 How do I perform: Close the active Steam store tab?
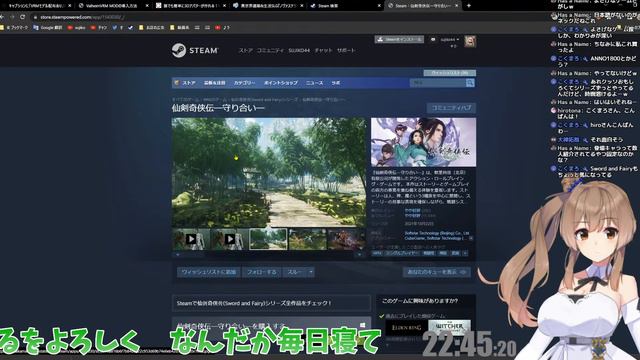click(x=456, y=6)
